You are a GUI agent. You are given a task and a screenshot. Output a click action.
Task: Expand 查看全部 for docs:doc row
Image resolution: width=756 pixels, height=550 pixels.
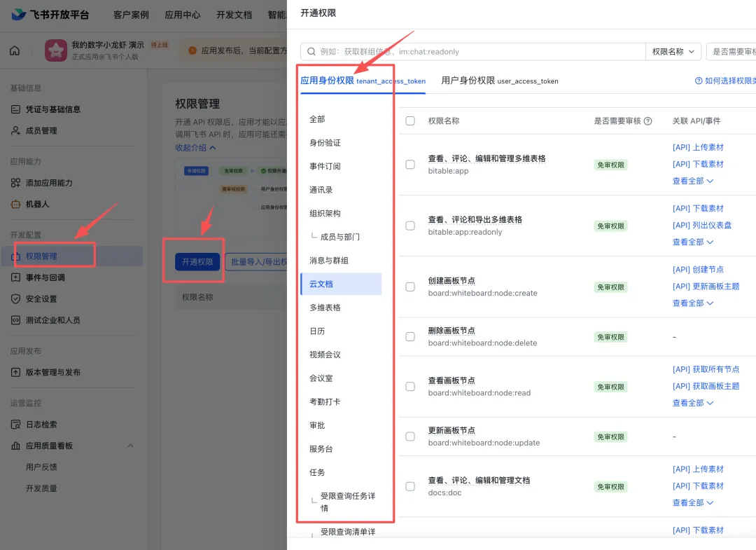[693, 503]
